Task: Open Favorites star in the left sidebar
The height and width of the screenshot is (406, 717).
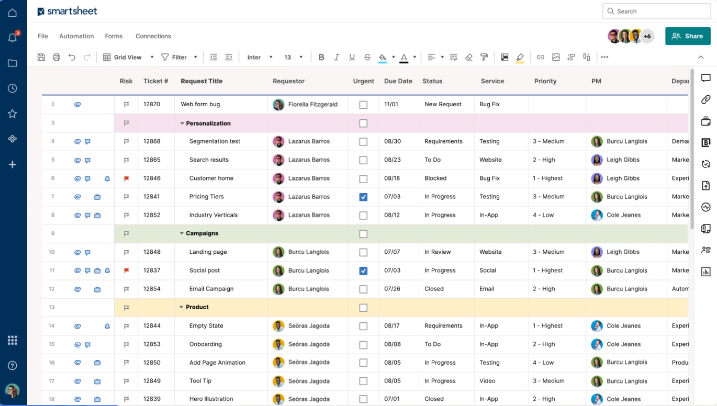Action: 12,114
